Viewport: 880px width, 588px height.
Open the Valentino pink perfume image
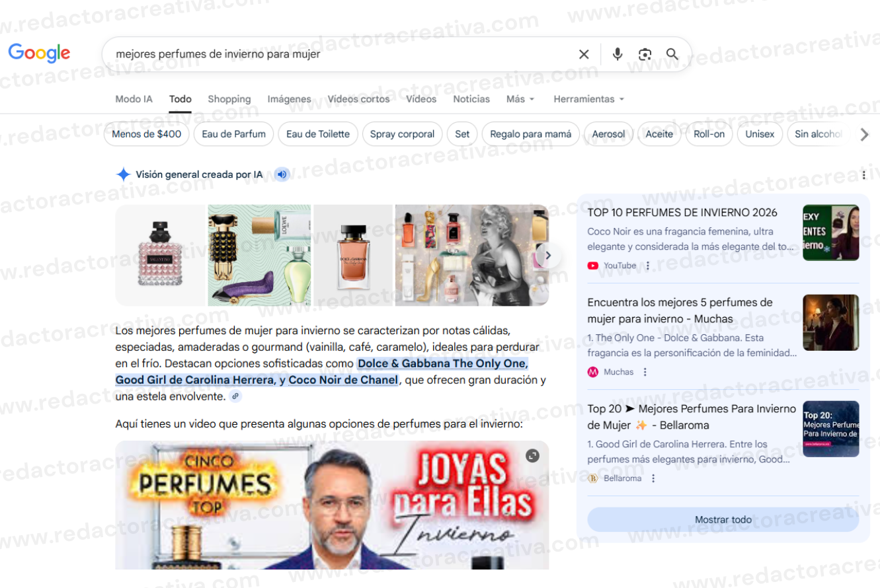pos(161,255)
